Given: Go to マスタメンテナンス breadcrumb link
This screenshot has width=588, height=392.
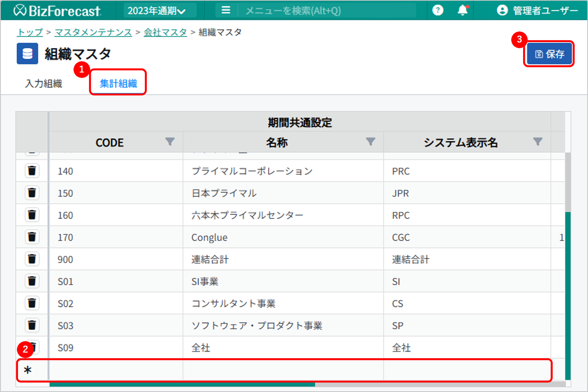Looking at the screenshot, I should [x=93, y=32].
